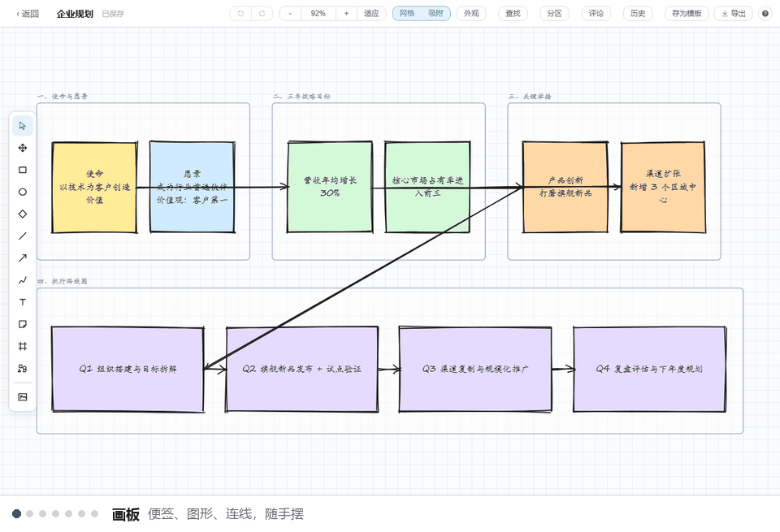The image size is (780, 532).
Task: Go back with the 返回 link
Action: point(28,14)
